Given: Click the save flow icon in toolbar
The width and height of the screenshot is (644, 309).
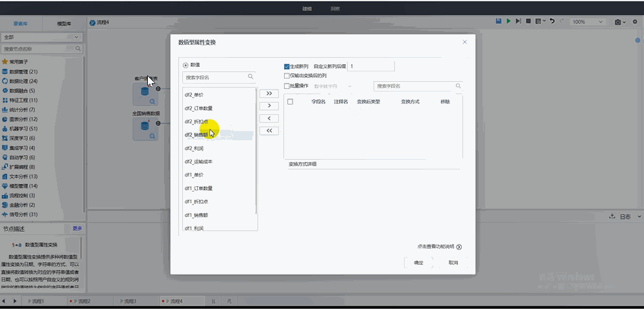Looking at the screenshot, I should pyautogui.click(x=498, y=21).
